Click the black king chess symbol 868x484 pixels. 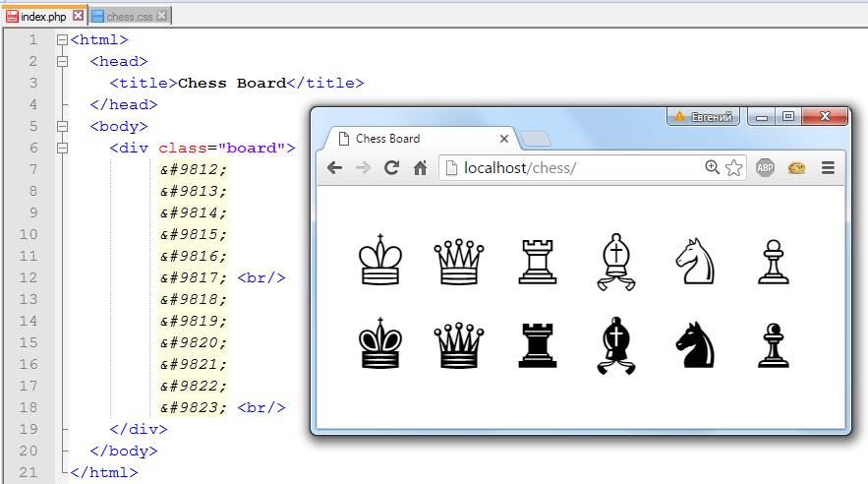point(380,343)
